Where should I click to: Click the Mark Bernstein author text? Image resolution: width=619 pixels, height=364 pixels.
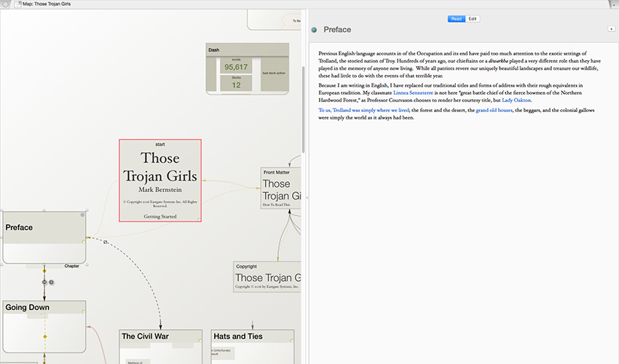point(160,189)
